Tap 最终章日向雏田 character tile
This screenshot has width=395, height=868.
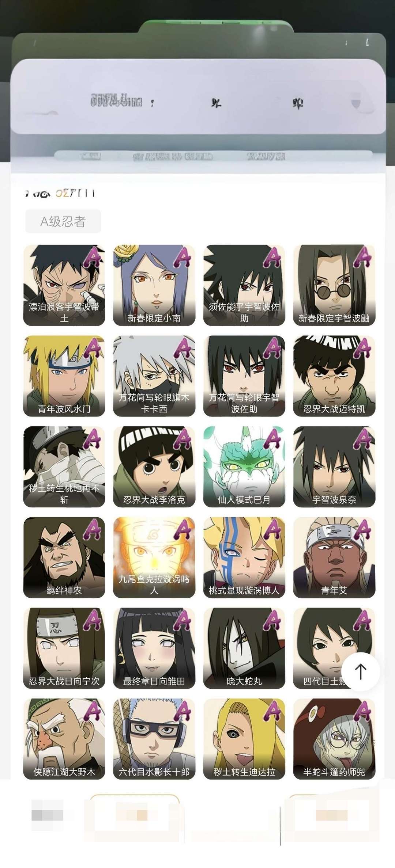pyautogui.click(x=154, y=648)
